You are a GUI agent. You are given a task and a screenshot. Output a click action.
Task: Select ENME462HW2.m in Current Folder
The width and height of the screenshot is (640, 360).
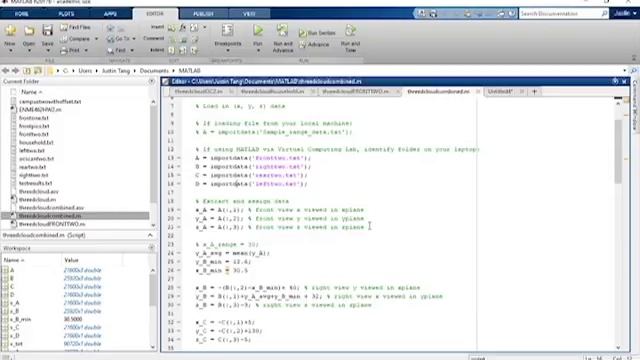click(x=40, y=110)
